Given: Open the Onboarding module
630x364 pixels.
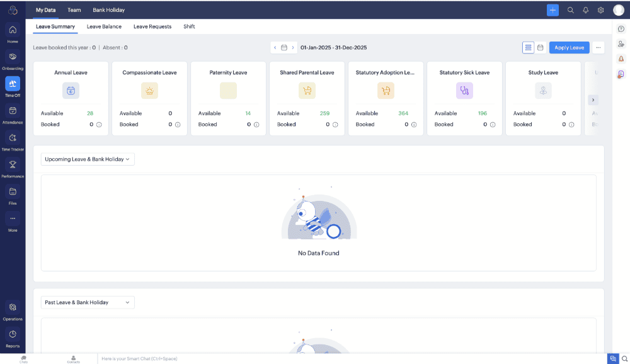Looking at the screenshot, I should (x=13, y=60).
